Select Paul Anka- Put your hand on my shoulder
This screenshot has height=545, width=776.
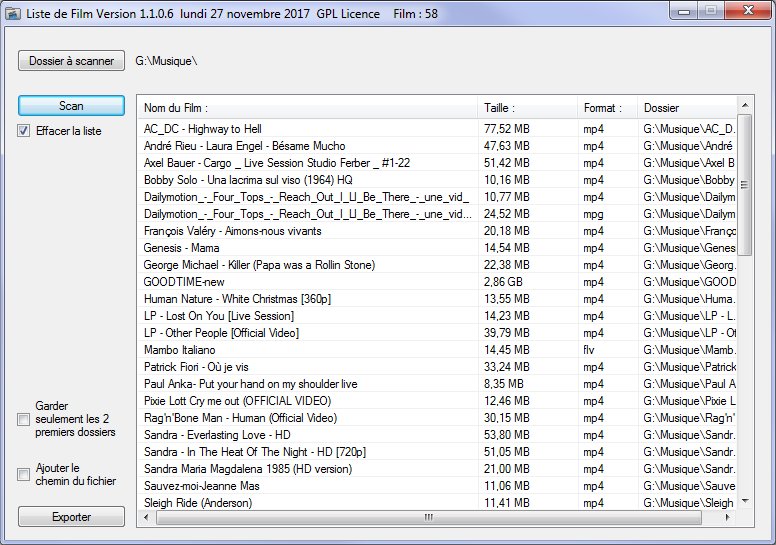pyautogui.click(x=437, y=384)
